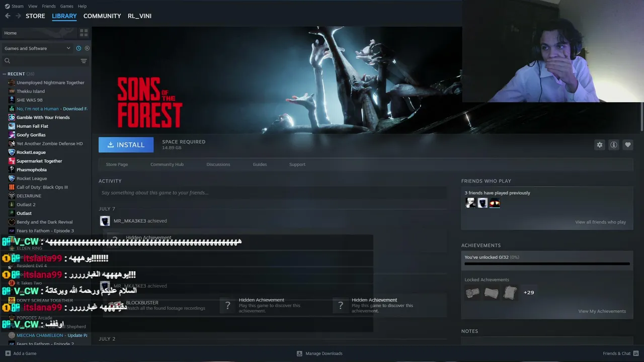Open the Store Page link
Screen dimensions: 644x362
pyautogui.click(x=117, y=164)
